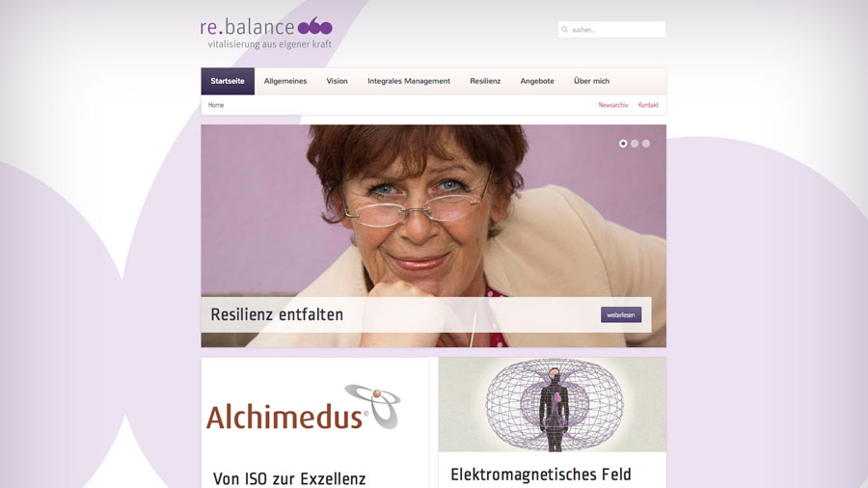868x488 pixels.
Task: Open the Integrales Management menu
Action: tap(409, 81)
